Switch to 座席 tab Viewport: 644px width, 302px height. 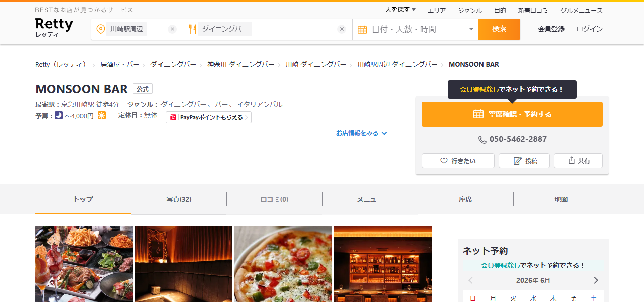point(465,199)
